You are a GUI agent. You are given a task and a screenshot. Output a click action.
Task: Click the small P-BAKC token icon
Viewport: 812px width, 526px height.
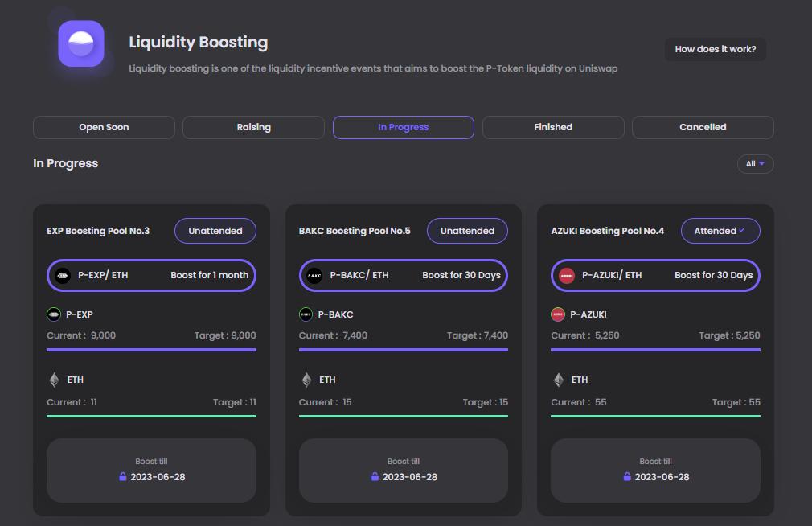click(x=306, y=314)
